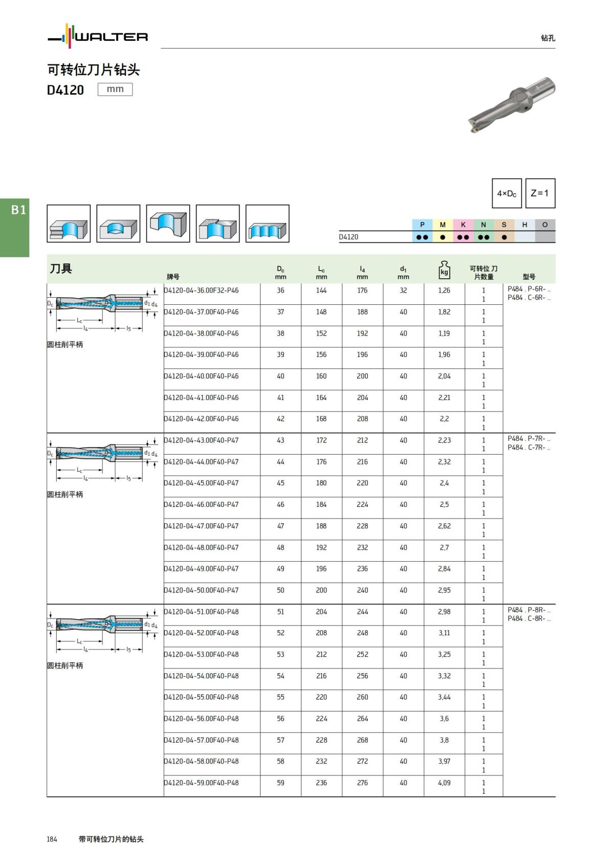Screen dimensions: 614x868
Task: Click insert type P484 . C-6R- ..
Action: click(x=529, y=298)
